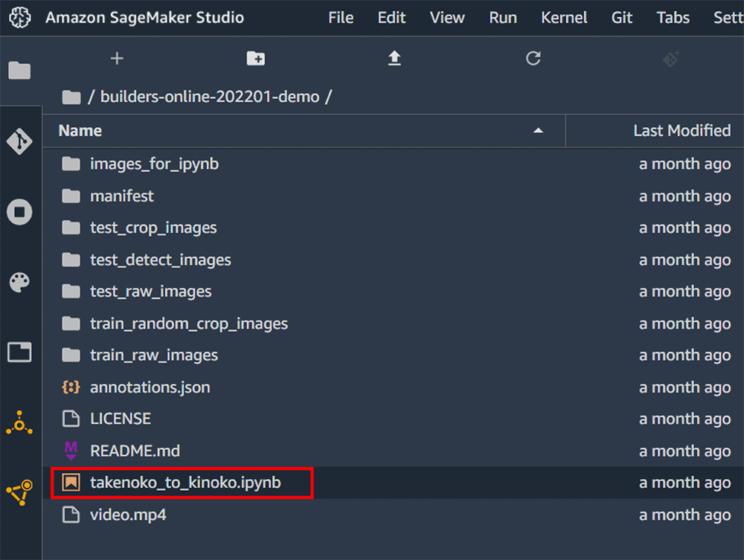Open the File Browser sidebar icon
This screenshot has height=560, width=744.
(x=19, y=71)
